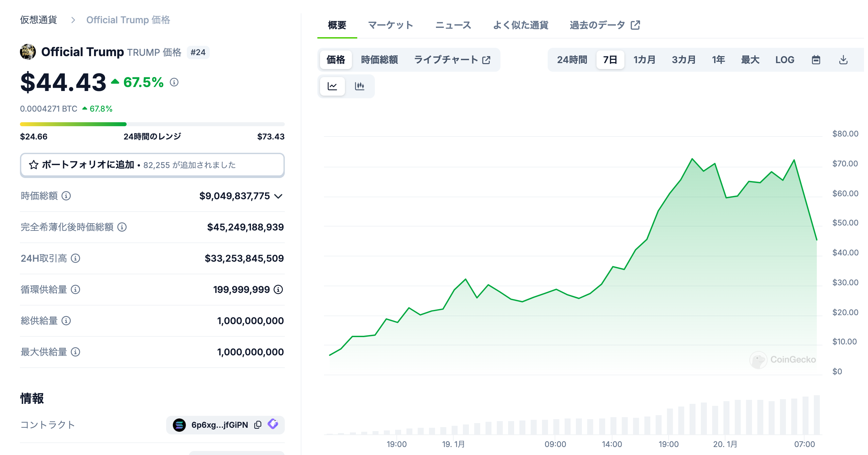
Task: Click the star icon to add to portfolio
Action: click(33, 165)
